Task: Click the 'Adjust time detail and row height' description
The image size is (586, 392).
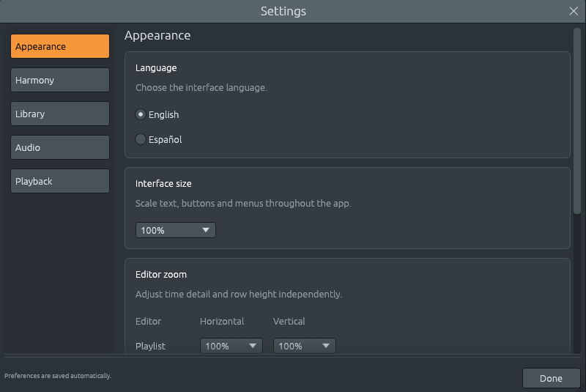Action: pyautogui.click(x=239, y=294)
